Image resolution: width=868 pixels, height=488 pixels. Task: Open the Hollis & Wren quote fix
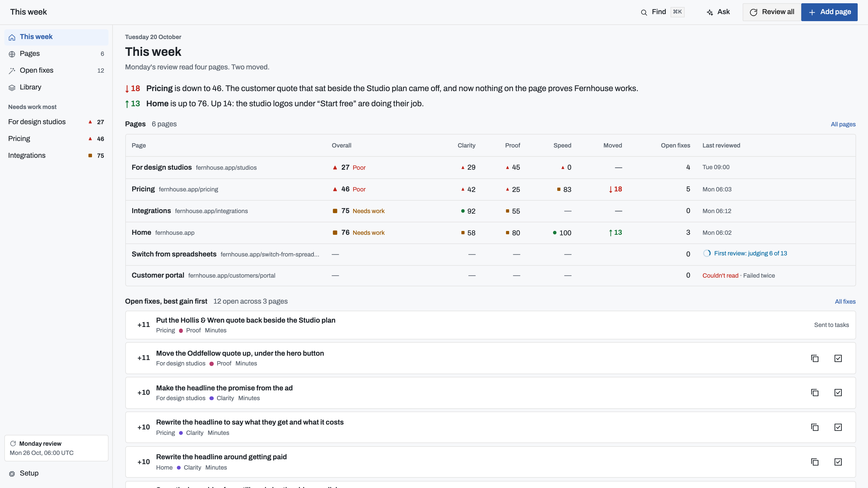[490, 325]
